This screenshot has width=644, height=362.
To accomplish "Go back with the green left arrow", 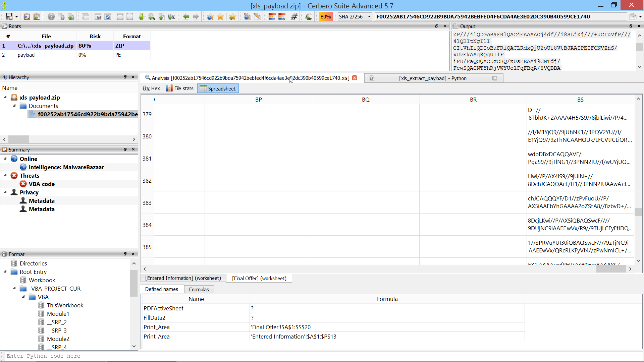I will coord(186,16).
